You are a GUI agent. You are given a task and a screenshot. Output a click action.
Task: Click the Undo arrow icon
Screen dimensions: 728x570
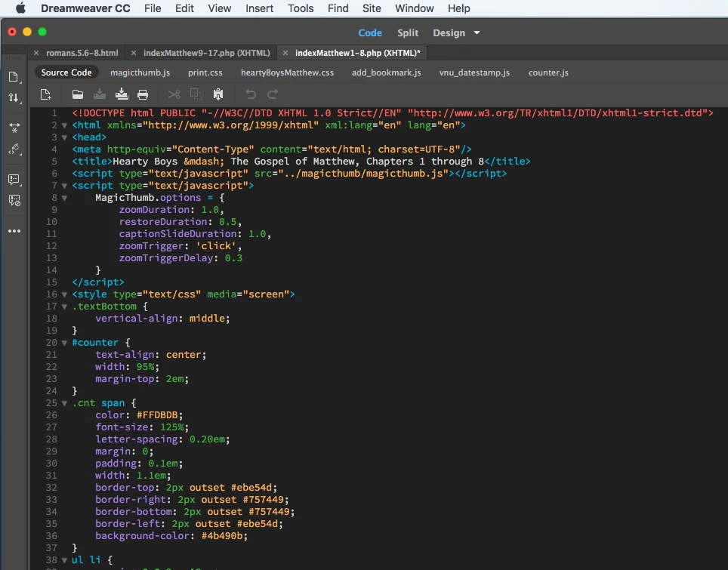point(251,94)
